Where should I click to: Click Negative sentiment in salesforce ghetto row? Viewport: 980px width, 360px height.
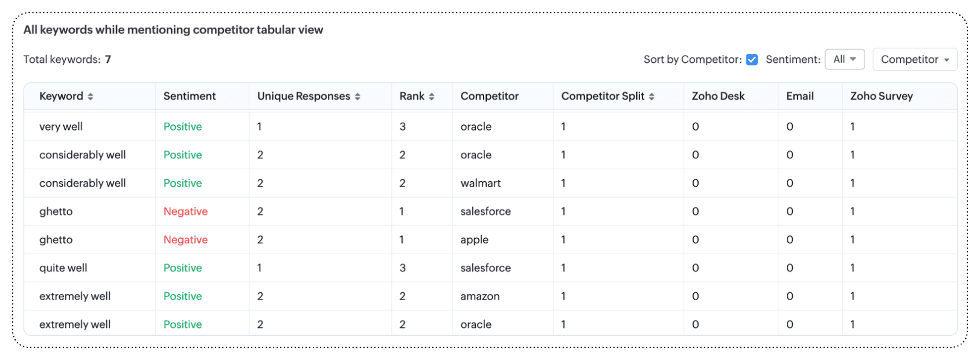coord(185,211)
